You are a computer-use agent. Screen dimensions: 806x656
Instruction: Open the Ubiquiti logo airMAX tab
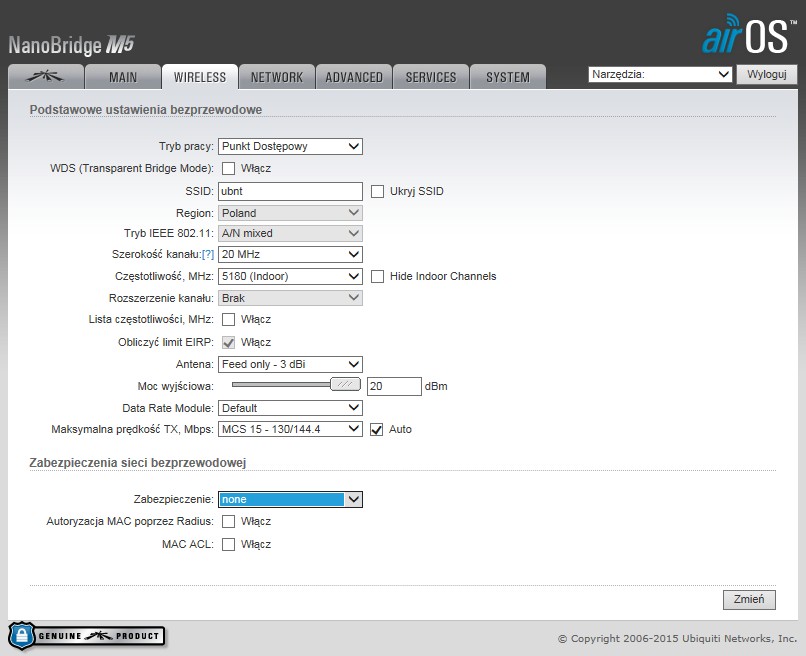tap(45, 77)
